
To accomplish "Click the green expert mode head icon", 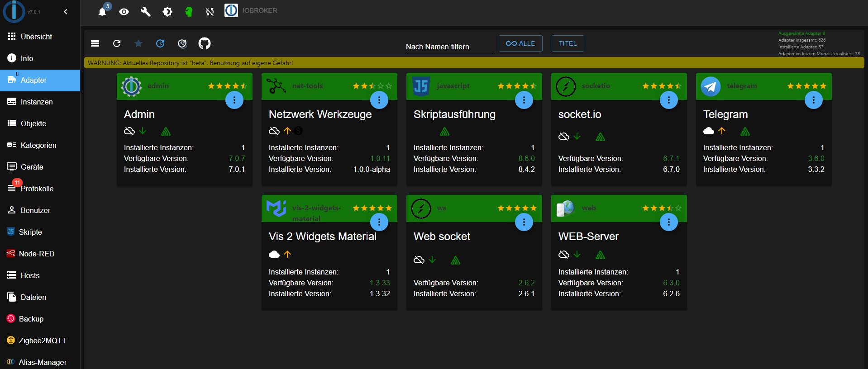I will [x=189, y=12].
